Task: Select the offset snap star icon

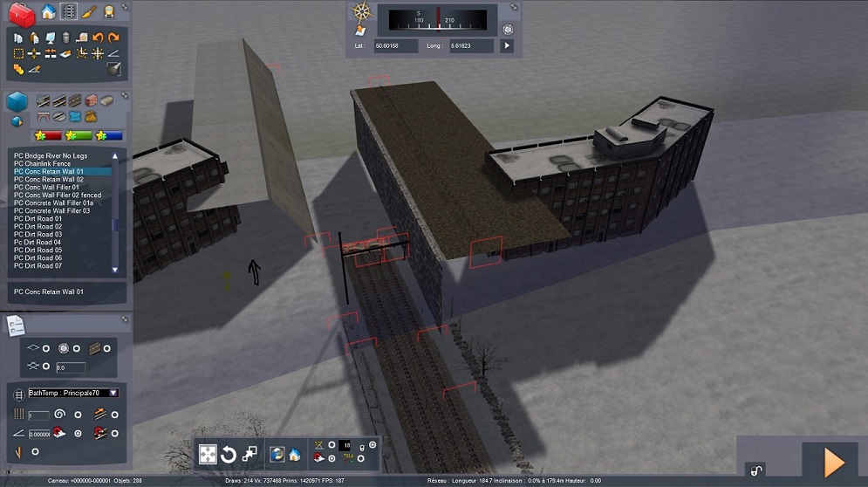Action: (x=82, y=54)
